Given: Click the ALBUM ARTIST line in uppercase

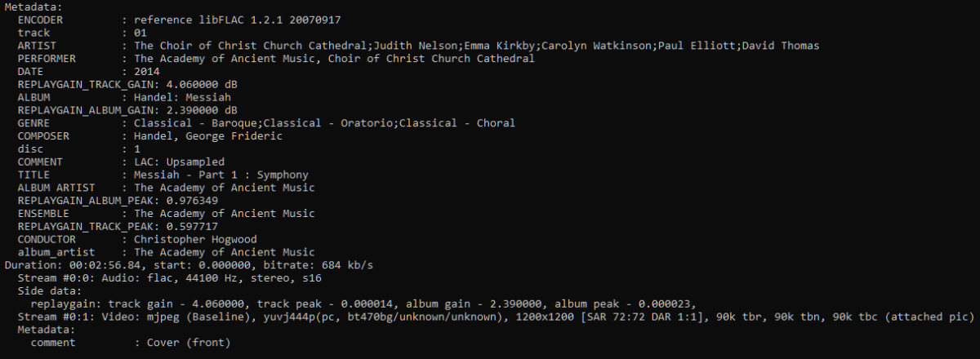Looking at the screenshot, I should click(x=166, y=188).
